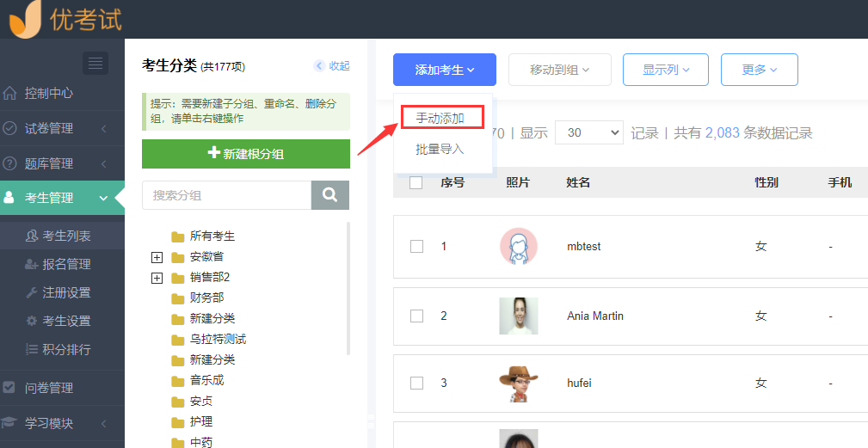
Task: Choose 手动添加 from the dropdown menu
Action: pyautogui.click(x=442, y=118)
